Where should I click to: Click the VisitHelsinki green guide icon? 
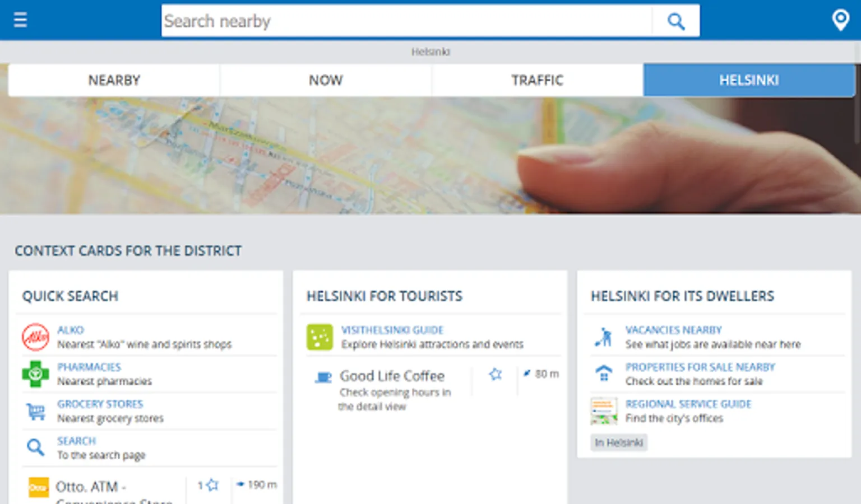(320, 337)
